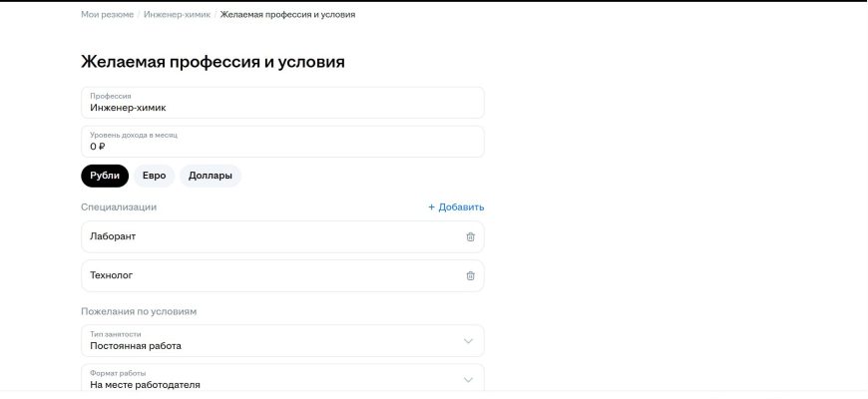Delete the Лаборант specialization with trash icon

coord(471,236)
